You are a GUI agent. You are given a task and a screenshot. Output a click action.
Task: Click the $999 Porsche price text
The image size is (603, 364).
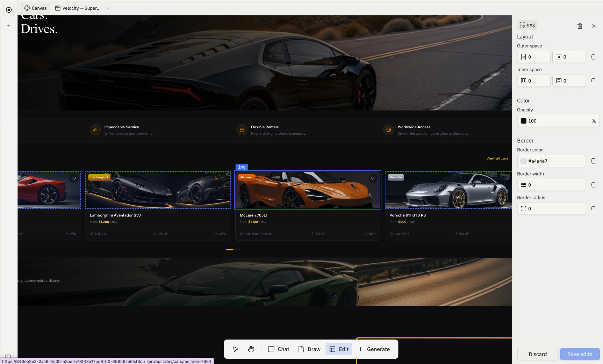coord(402,222)
